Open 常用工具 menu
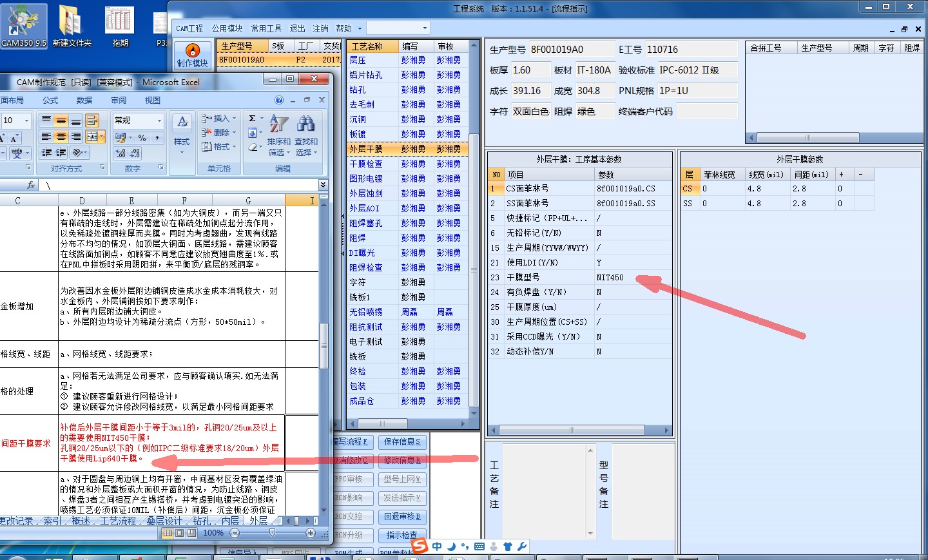The height and width of the screenshot is (560, 928). pos(266,28)
